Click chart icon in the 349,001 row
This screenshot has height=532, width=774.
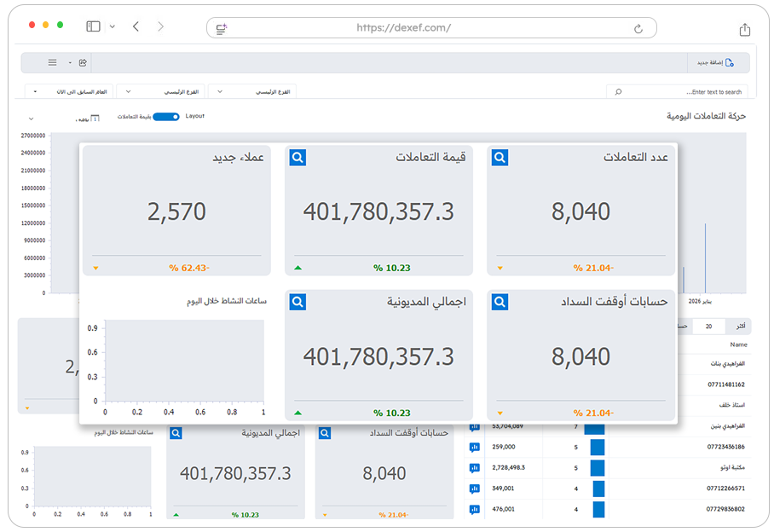(474, 489)
